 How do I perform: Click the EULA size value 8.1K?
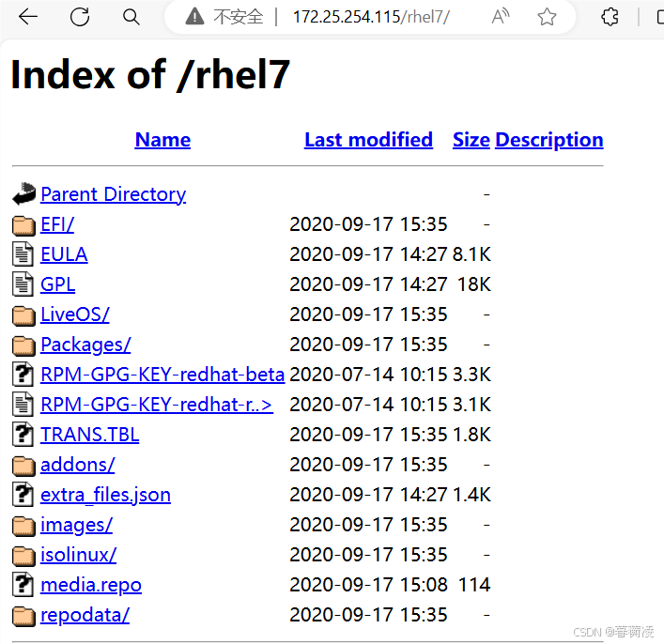[471, 254]
